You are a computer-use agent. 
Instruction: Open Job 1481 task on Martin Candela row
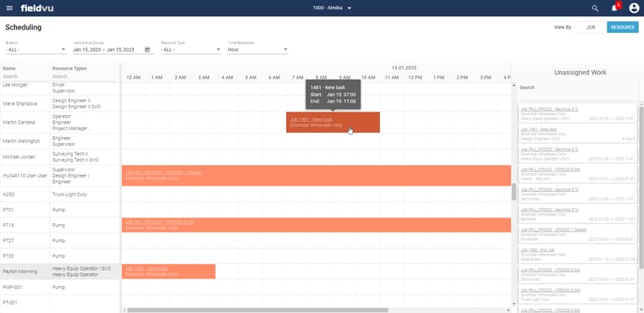pyautogui.click(x=333, y=122)
